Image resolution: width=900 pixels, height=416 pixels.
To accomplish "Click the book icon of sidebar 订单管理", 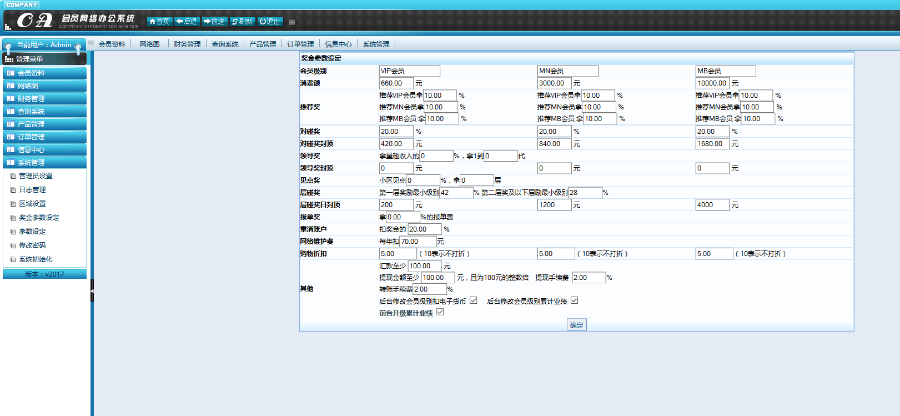I will [x=10, y=137].
